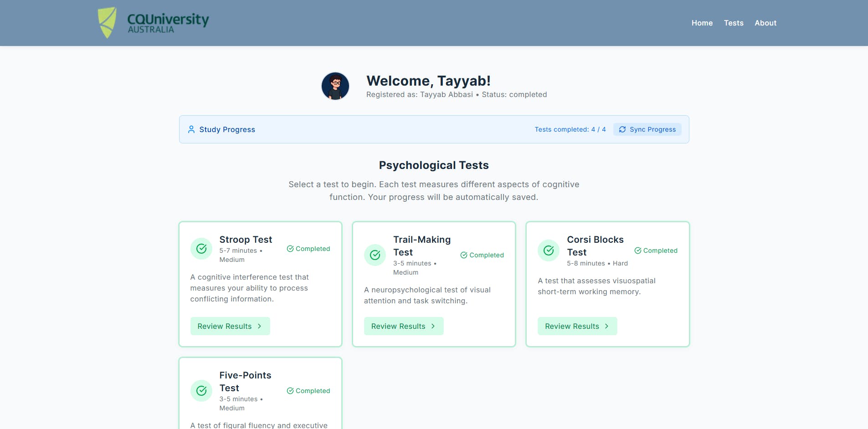Open the Tests navigation link
Image resolution: width=868 pixels, height=429 pixels.
(734, 23)
